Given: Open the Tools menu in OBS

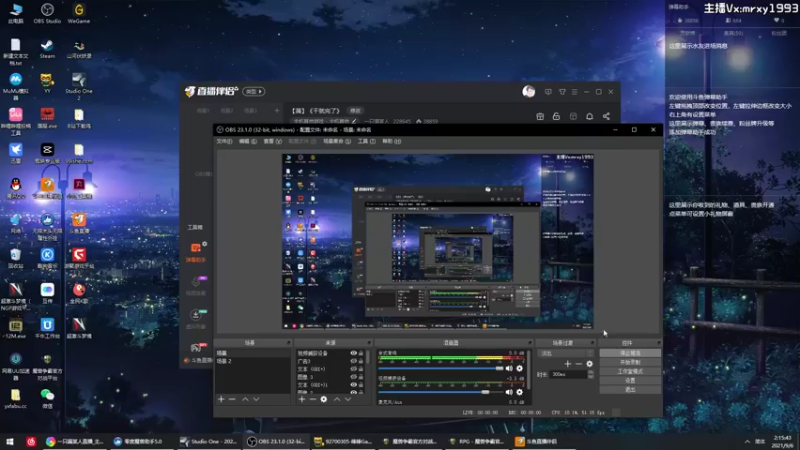Looking at the screenshot, I should 366,141.
